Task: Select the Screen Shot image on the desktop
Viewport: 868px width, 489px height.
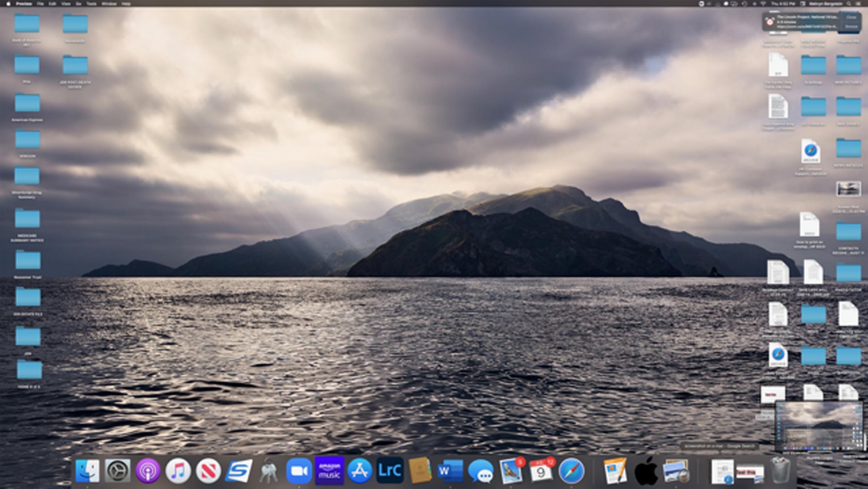Action: 848,196
